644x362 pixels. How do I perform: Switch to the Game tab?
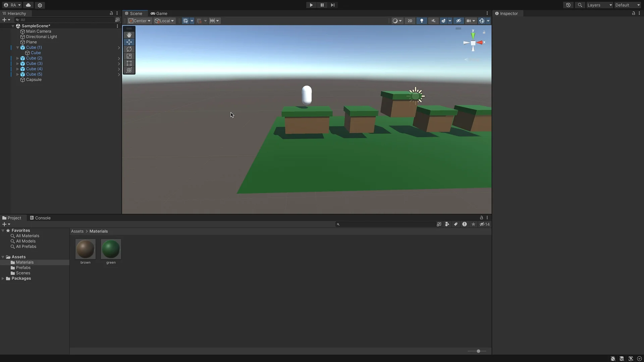[x=159, y=13]
